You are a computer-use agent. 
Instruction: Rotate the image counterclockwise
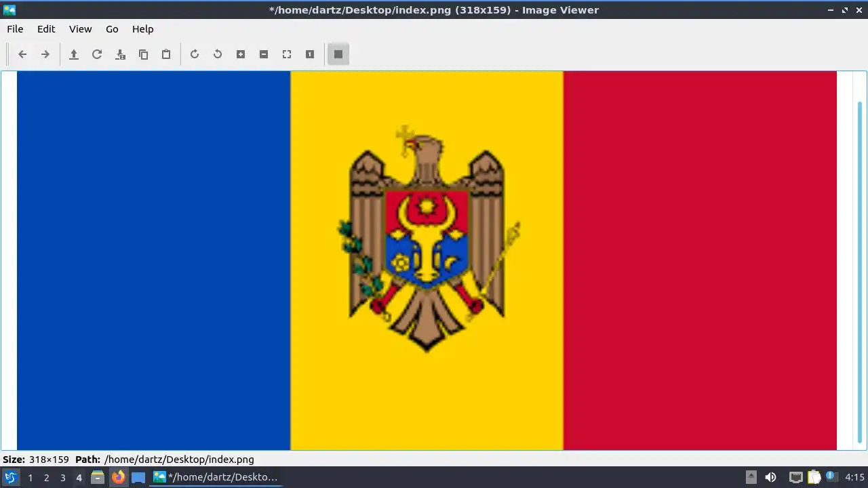pyautogui.click(x=218, y=54)
